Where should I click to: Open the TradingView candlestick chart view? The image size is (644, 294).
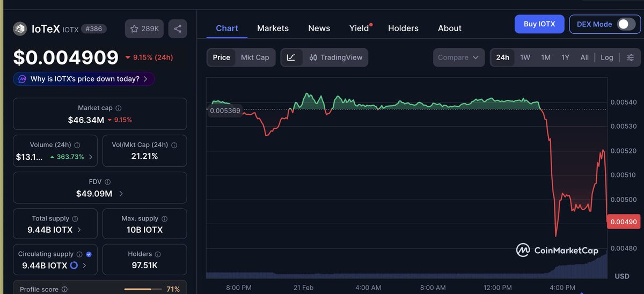click(336, 57)
